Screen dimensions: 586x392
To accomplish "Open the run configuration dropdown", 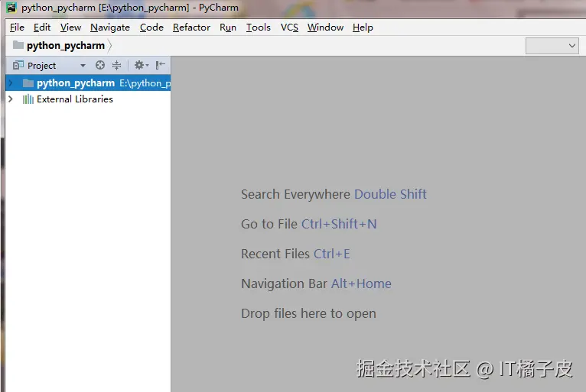I will pos(552,46).
